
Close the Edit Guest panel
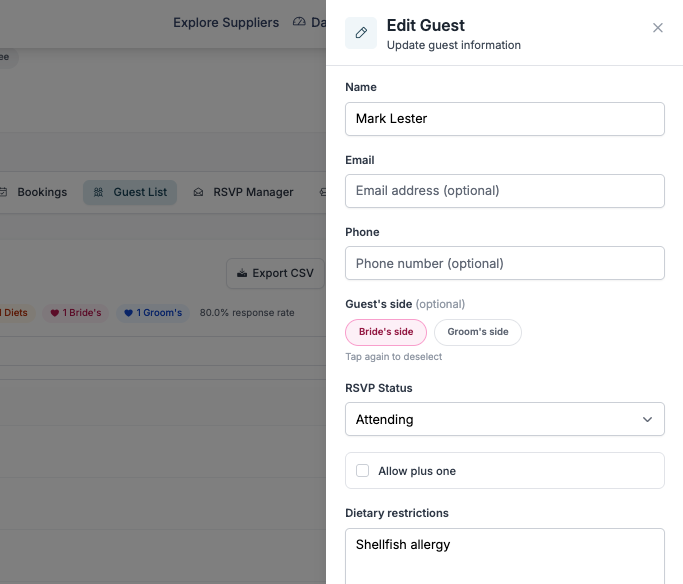click(x=658, y=28)
